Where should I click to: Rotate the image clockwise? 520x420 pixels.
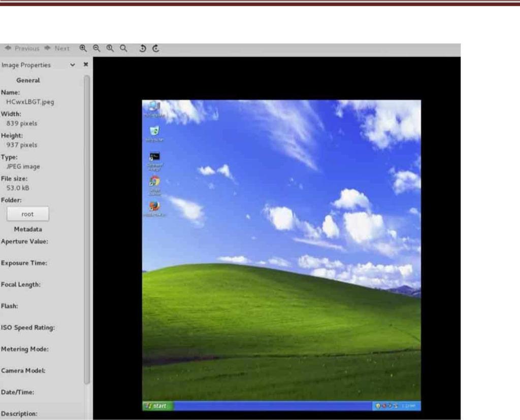click(156, 48)
